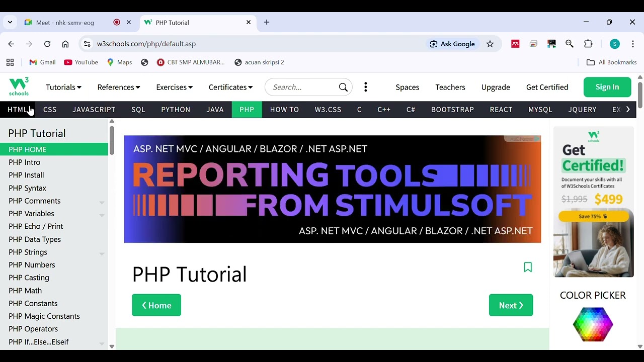
Task: Click the W3Schools logo
Action: click(19, 86)
